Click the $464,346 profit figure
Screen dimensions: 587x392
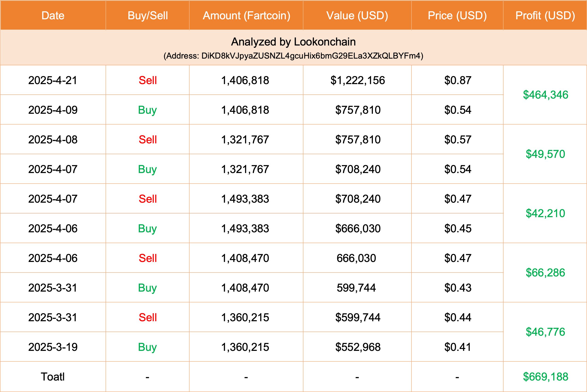pos(545,95)
